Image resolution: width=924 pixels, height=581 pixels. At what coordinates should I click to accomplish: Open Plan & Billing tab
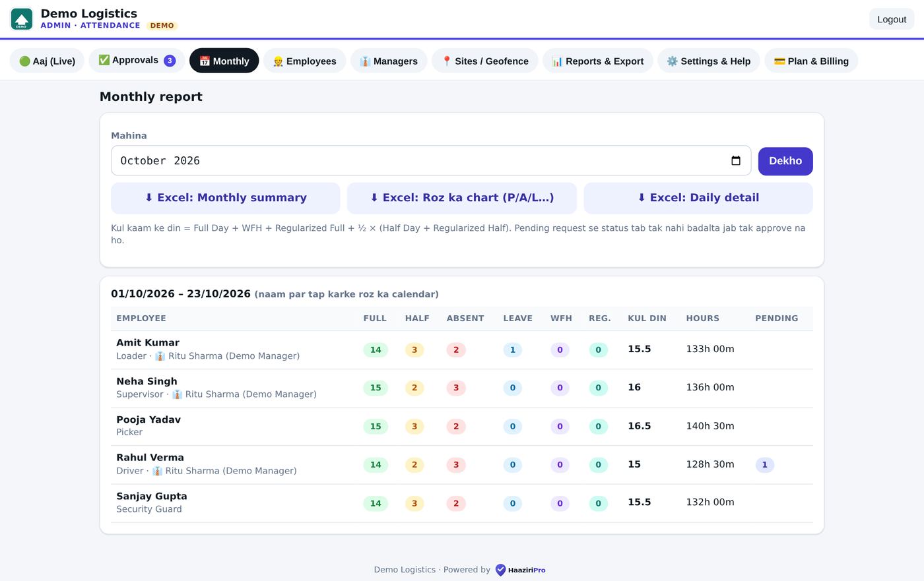811,61
